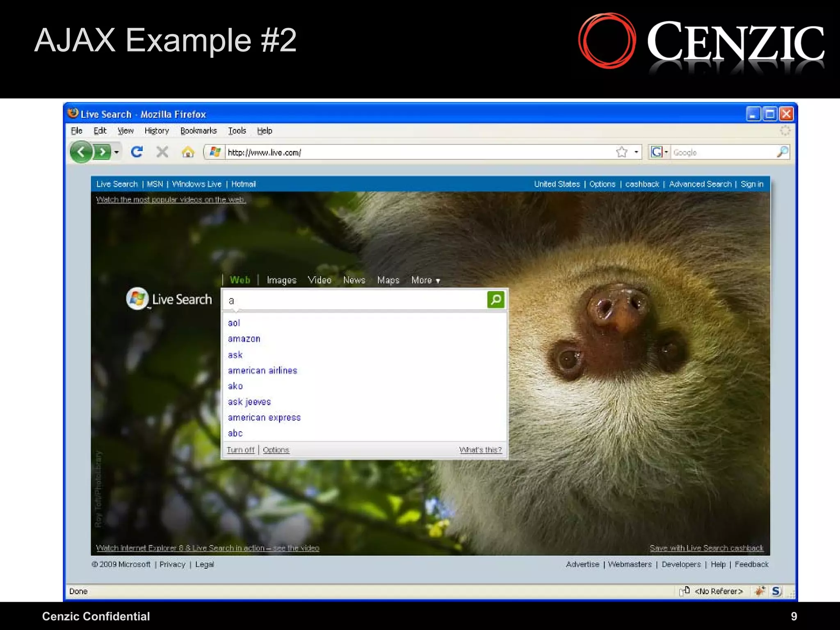840x630 pixels.
Task: Click the Feedback footer link
Action: coord(751,564)
